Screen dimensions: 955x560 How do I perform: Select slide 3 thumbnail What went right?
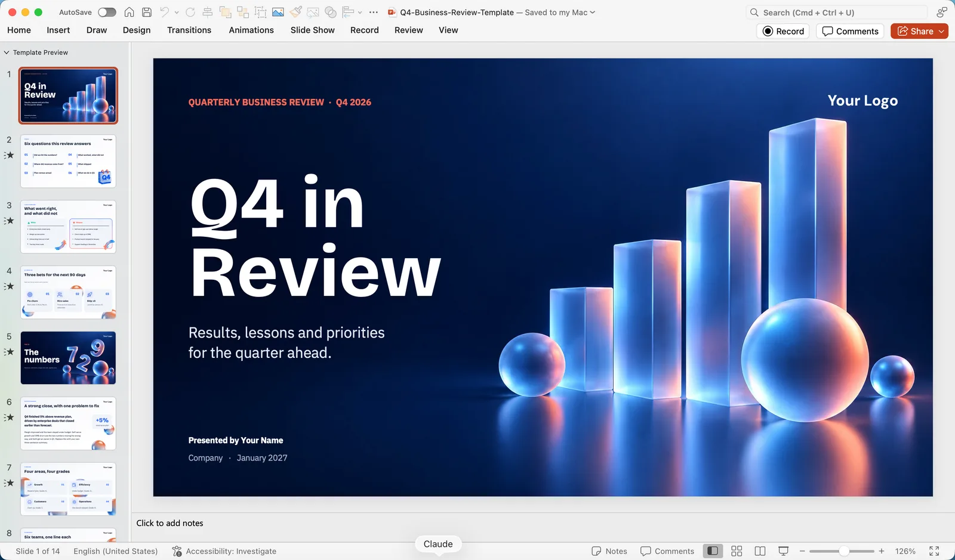pyautogui.click(x=68, y=227)
